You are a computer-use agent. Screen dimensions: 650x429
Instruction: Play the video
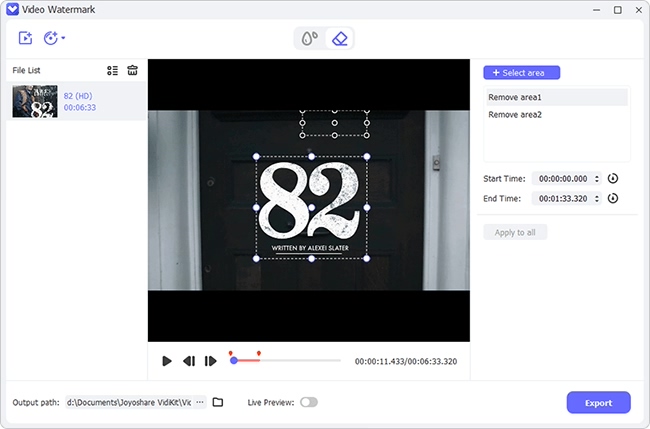tap(167, 361)
